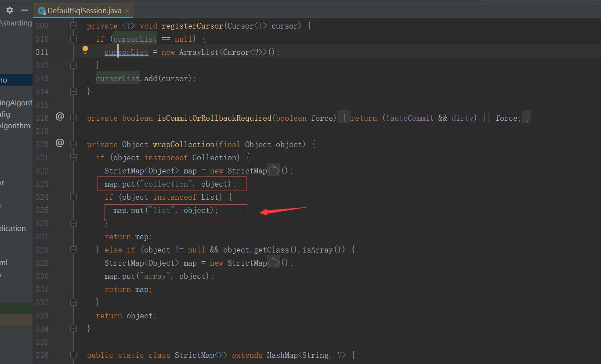Click fold end marker on line 334
The width and height of the screenshot is (601, 364).
point(73,328)
